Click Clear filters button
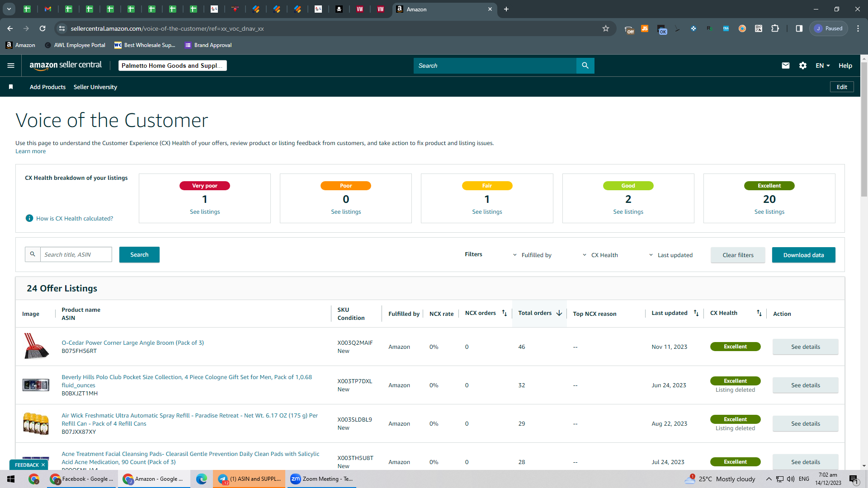Screen dimensions: 868x488 pos(738,255)
